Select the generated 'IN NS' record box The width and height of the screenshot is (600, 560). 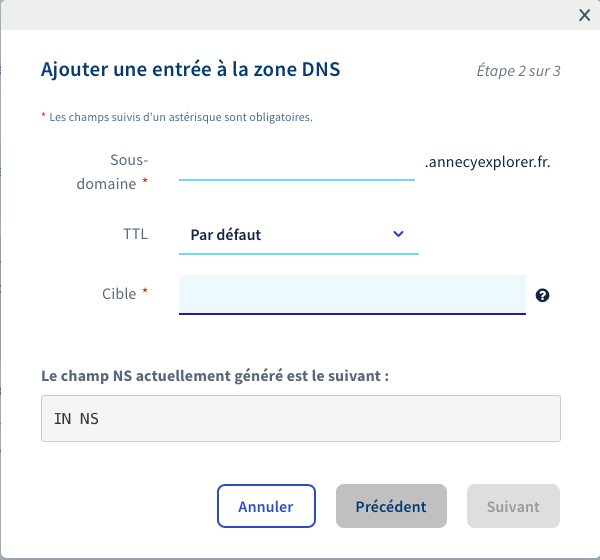click(300, 418)
